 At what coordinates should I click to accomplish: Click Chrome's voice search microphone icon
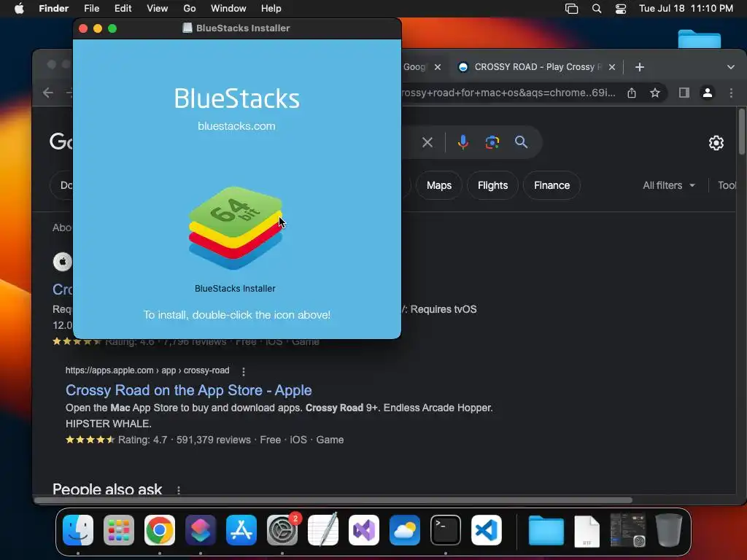point(463,142)
